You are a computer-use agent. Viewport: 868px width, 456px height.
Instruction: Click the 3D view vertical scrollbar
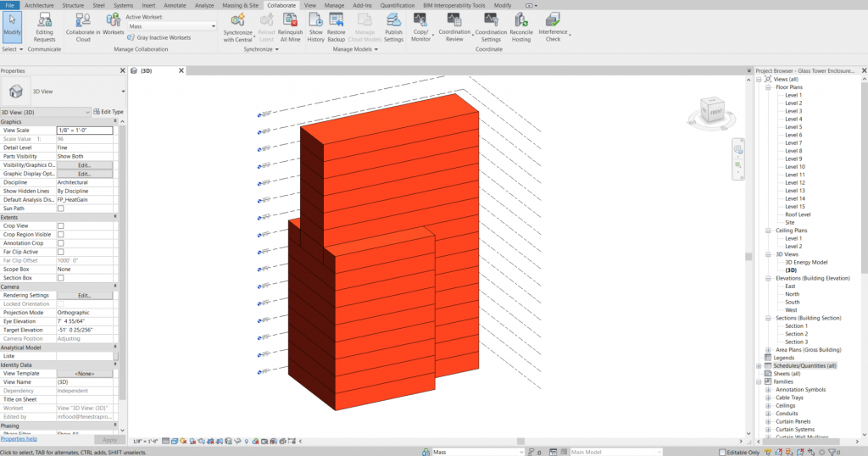point(748,256)
